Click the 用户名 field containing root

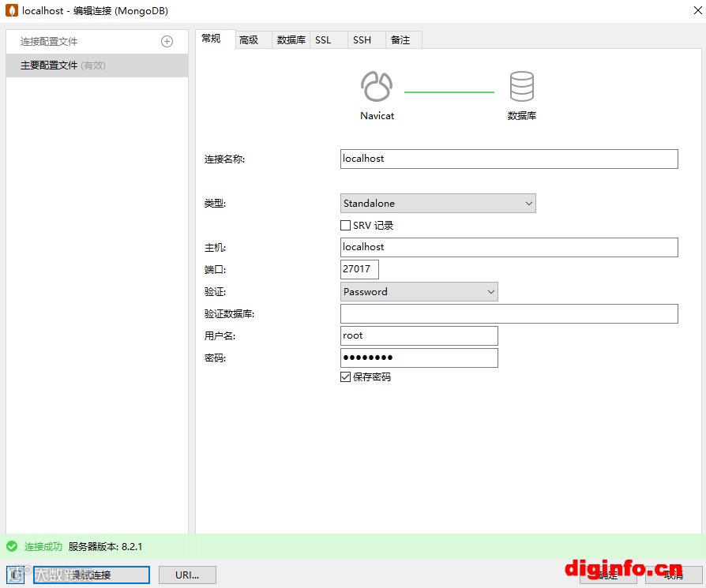pos(419,335)
